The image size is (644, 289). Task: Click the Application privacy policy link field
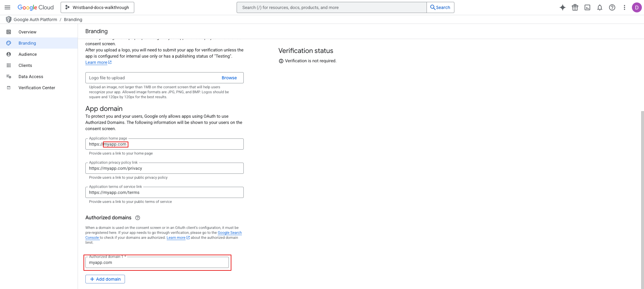[x=165, y=168]
